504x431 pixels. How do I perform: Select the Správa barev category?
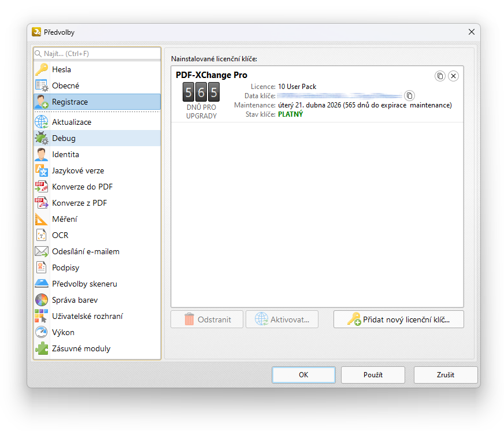point(97,300)
